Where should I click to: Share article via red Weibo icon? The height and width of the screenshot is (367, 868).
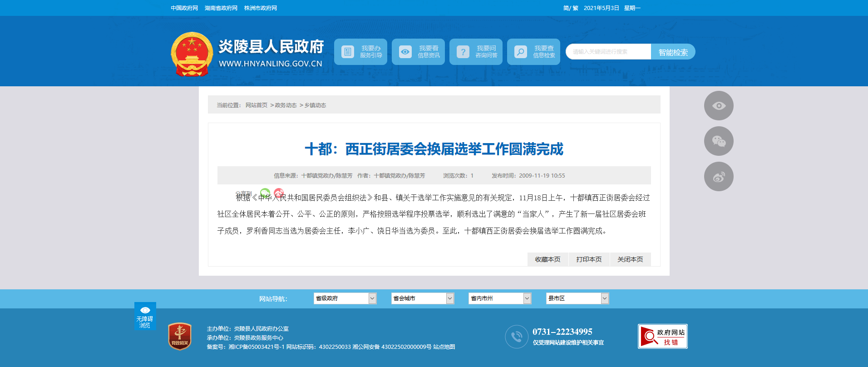pos(279,193)
